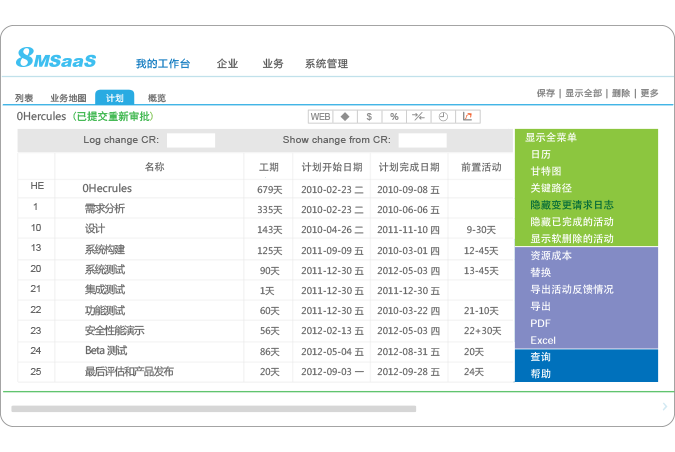675x452 pixels.
Task: Select the 最后评估和产品发布 activity
Action: (x=129, y=371)
